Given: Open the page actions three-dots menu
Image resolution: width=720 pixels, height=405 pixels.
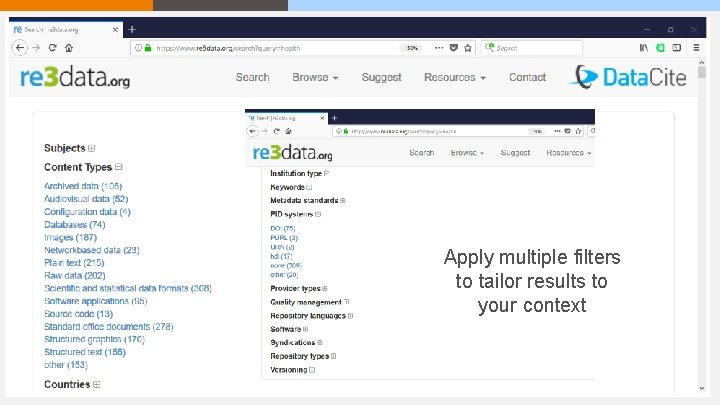Looking at the screenshot, I should [x=439, y=48].
